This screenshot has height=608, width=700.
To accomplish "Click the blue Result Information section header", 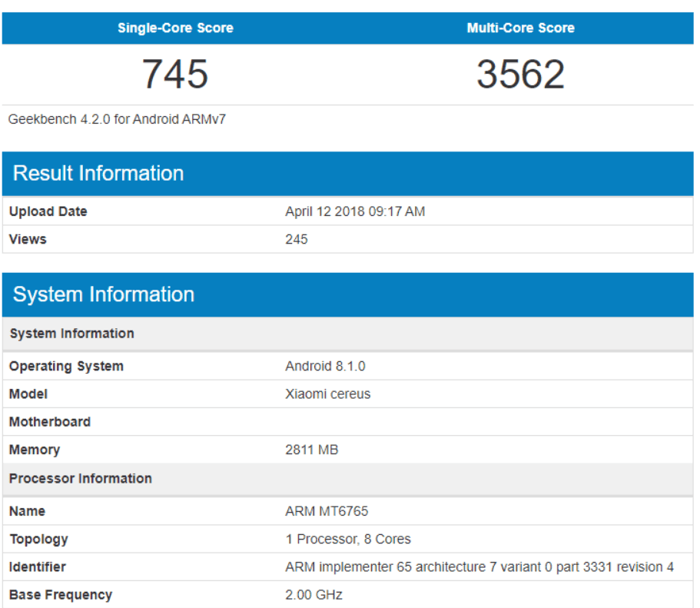I will pyautogui.click(x=98, y=173).
